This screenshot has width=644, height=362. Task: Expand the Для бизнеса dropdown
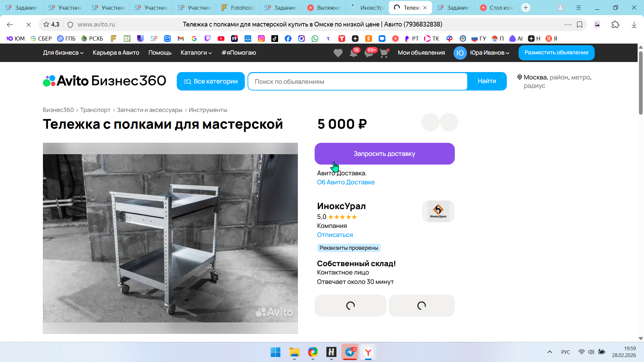[63, 53]
